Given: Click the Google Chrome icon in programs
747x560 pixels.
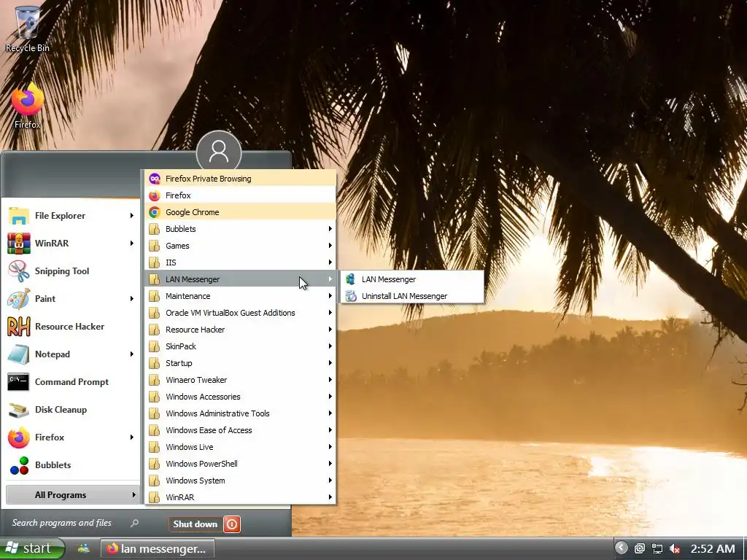Looking at the screenshot, I should coord(155,212).
